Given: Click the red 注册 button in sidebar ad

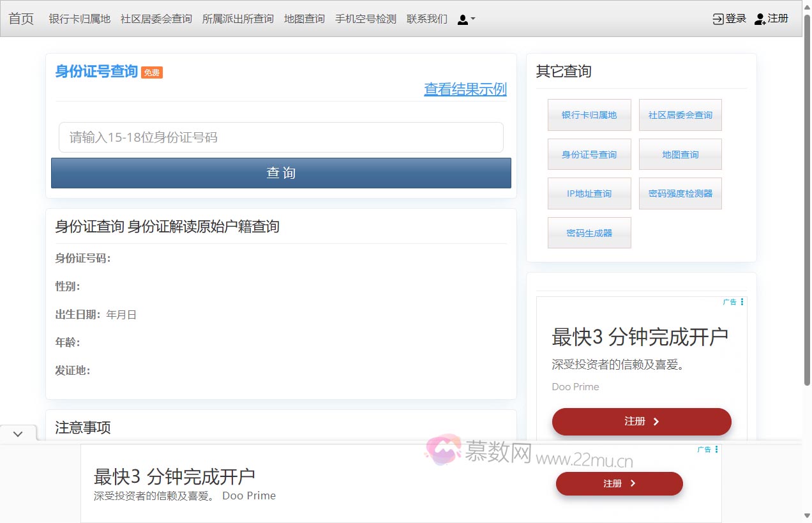Looking at the screenshot, I should click(x=641, y=421).
